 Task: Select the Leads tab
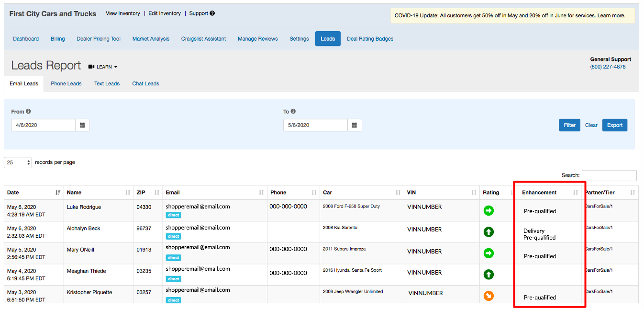pyautogui.click(x=328, y=39)
